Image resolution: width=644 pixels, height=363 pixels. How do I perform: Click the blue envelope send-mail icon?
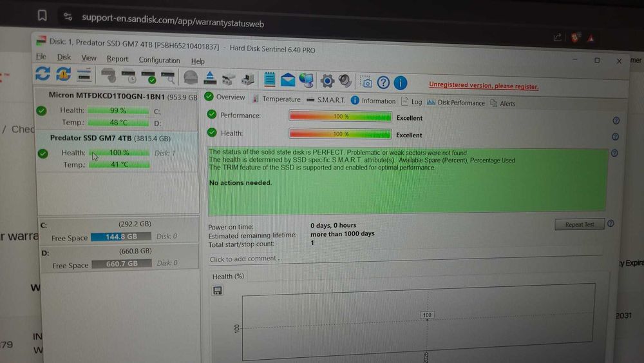point(288,79)
